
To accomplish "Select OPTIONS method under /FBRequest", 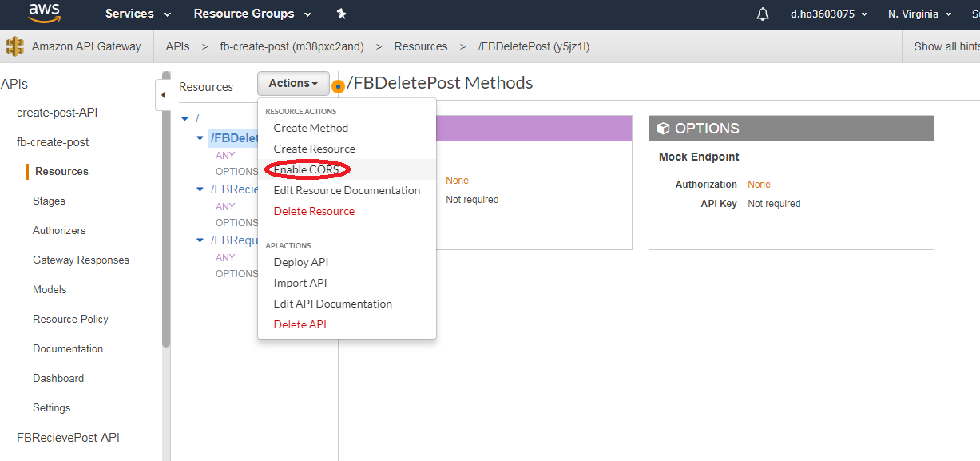I will tap(236, 273).
